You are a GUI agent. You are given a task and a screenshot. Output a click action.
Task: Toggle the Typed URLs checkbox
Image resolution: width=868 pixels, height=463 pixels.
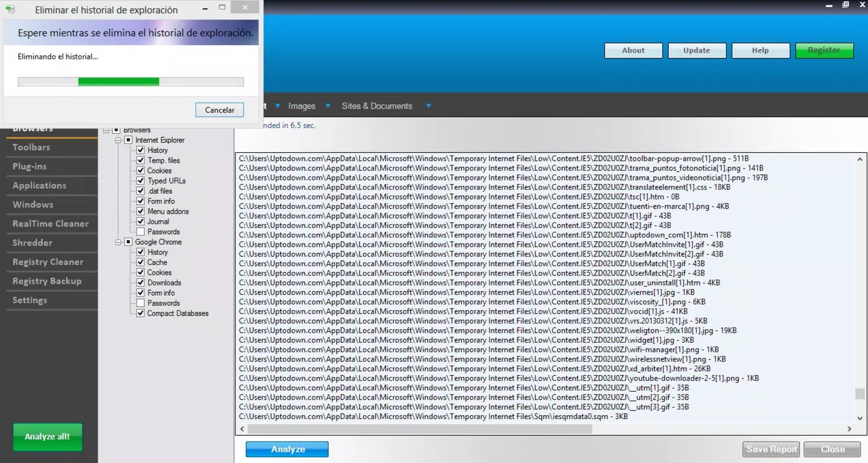click(x=140, y=181)
